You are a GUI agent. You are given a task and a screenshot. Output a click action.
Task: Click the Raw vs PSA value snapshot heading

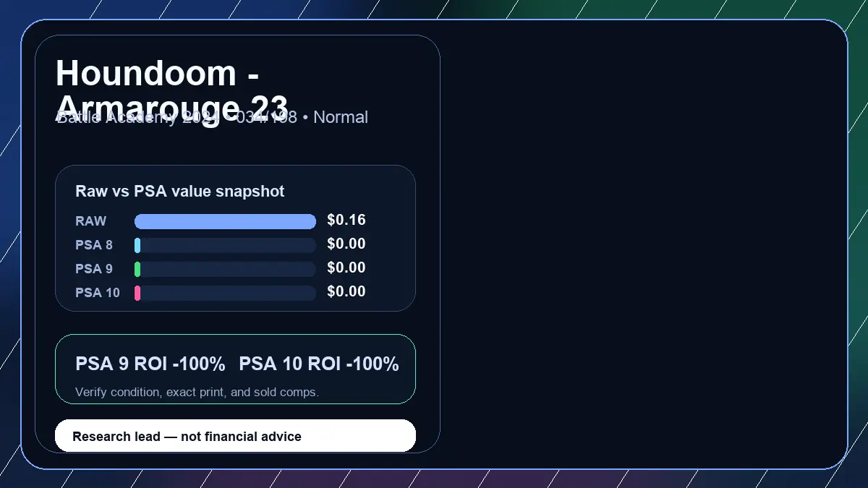(x=180, y=192)
